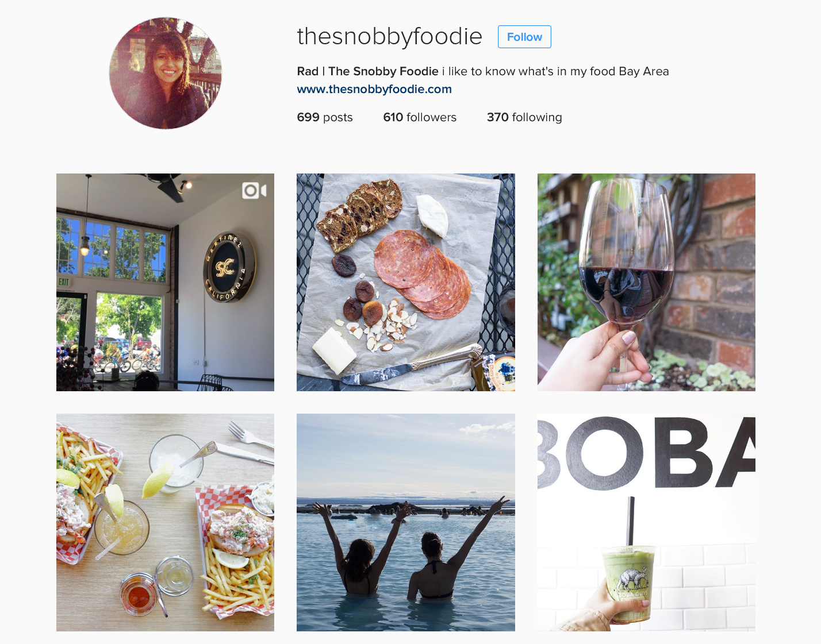View the 610 followers list
This screenshot has width=821, height=644.
click(x=420, y=117)
